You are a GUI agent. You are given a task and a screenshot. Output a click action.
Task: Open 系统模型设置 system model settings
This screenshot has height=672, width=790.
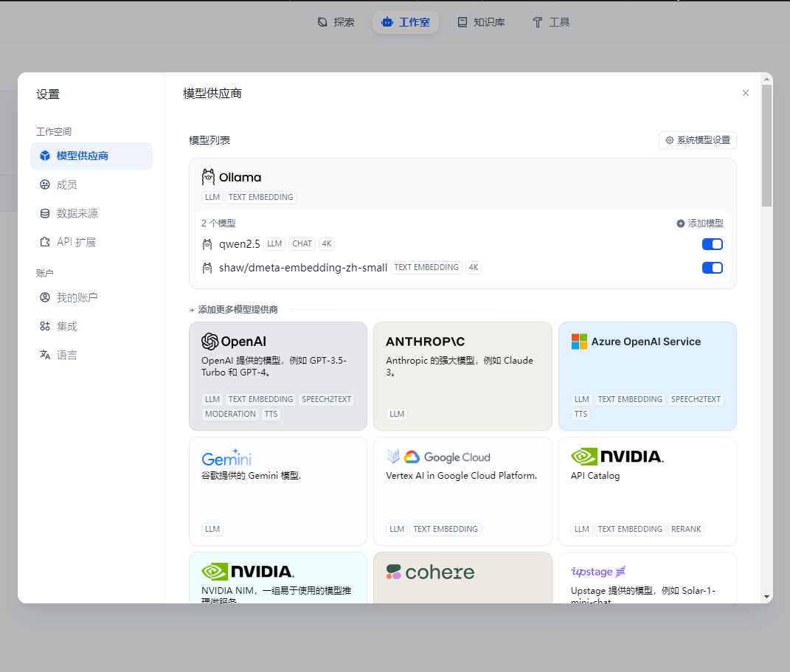coord(697,140)
